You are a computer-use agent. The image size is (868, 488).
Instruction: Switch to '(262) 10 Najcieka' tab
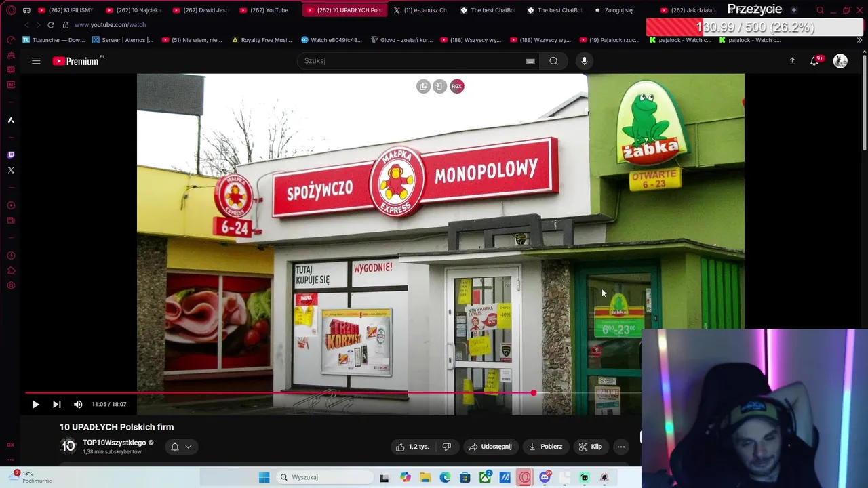tap(134, 10)
